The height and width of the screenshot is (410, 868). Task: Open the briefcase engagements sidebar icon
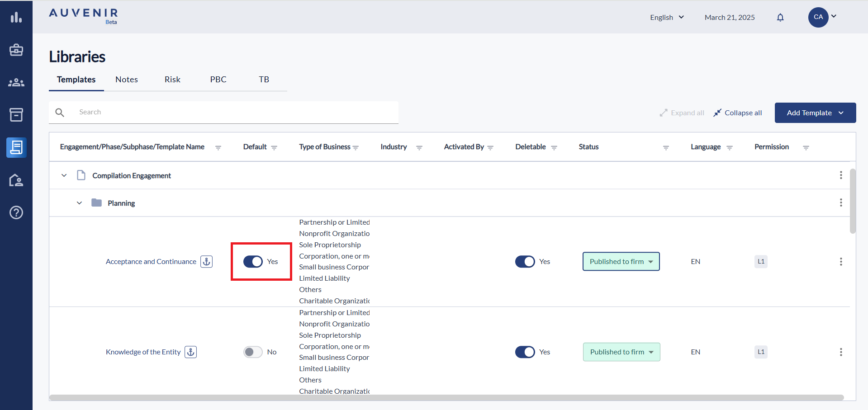(x=16, y=50)
